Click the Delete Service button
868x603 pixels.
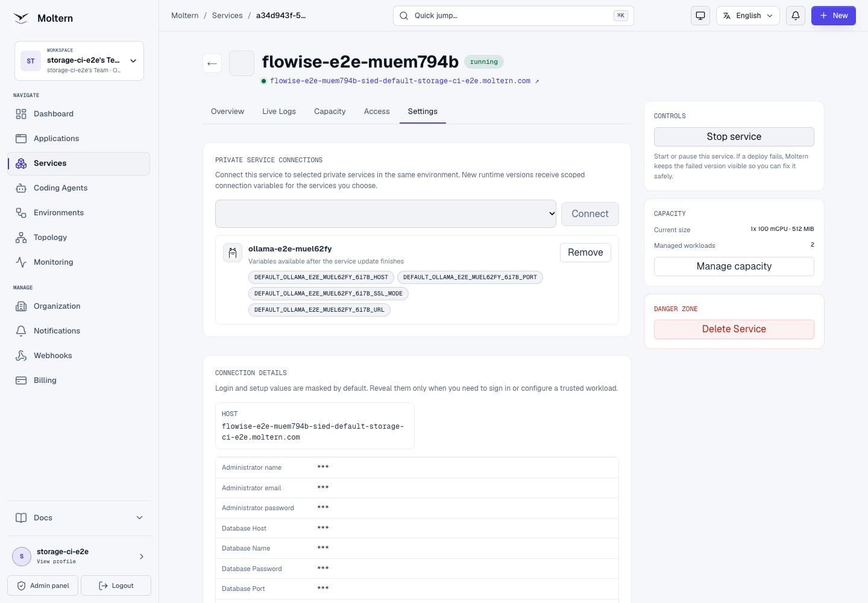pos(734,329)
